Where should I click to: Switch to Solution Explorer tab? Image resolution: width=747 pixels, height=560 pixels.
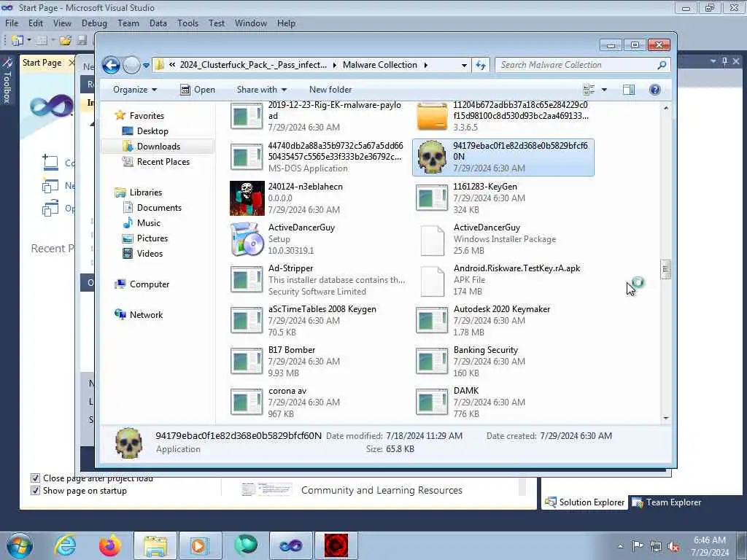click(x=584, y=502)
